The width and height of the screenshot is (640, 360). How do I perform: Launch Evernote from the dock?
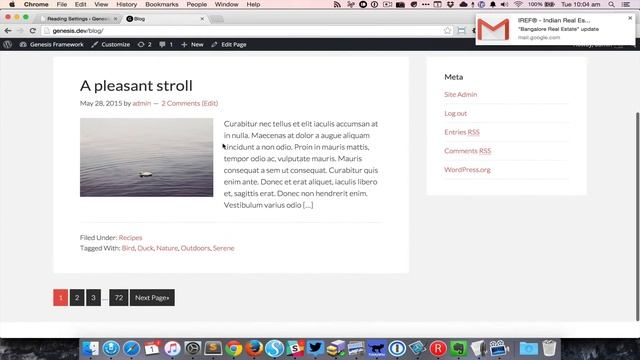(x=458, y=348)
